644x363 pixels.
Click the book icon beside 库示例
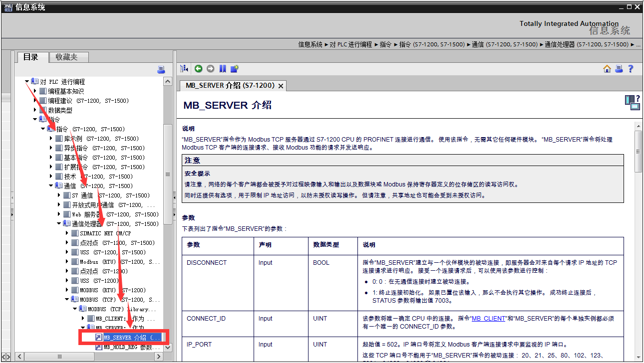point(59,139)
